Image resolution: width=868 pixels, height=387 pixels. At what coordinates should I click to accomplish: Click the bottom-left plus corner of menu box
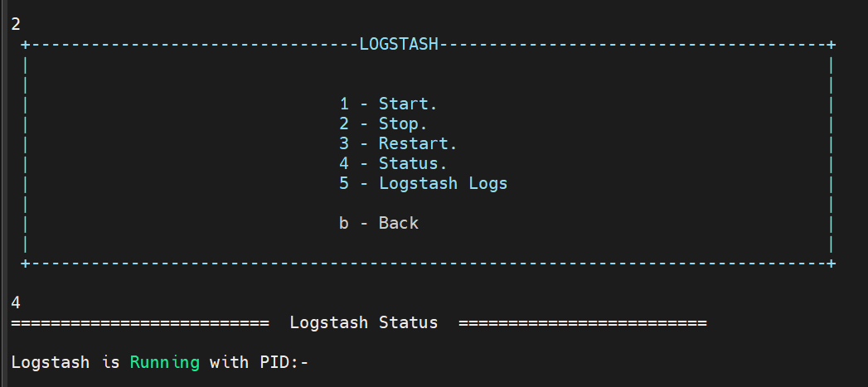coord(26,263)
